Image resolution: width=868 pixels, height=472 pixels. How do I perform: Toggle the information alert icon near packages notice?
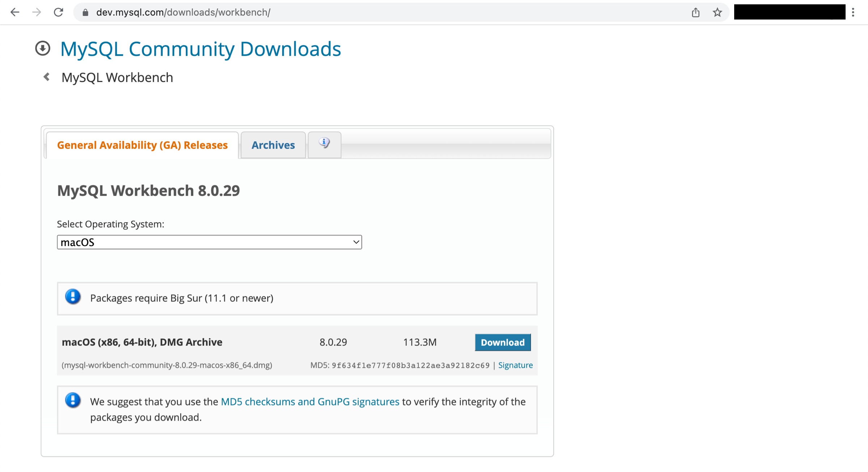[x=72, y=297]
